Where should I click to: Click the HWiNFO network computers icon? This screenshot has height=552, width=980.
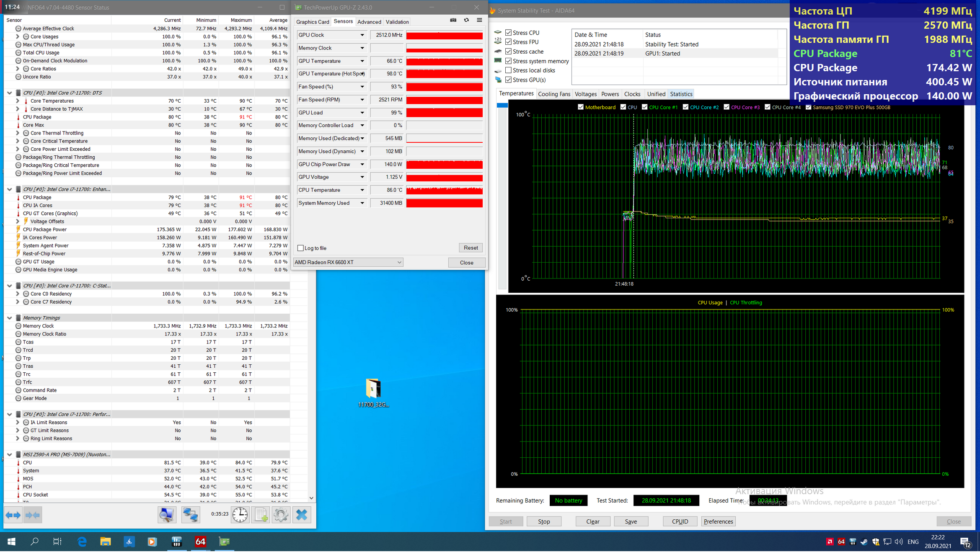191,515
